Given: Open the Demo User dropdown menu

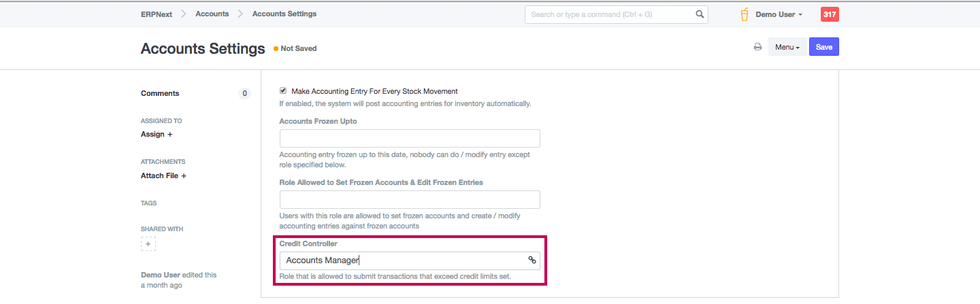Looking at the screenshot, I should (779, 14).
